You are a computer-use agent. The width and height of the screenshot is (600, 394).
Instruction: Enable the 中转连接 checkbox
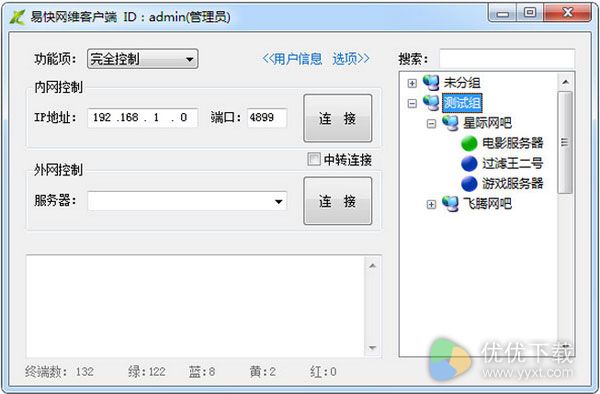[314, 159]
